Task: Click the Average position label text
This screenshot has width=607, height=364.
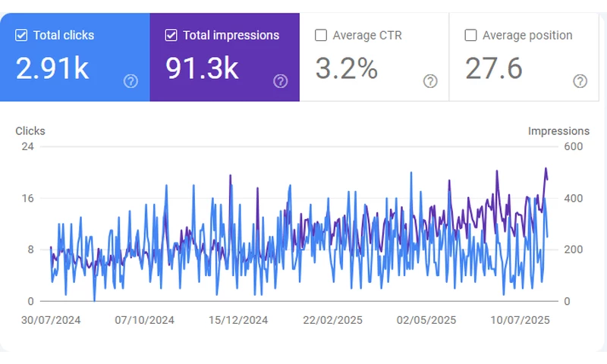Action: (x=527, y=35)
